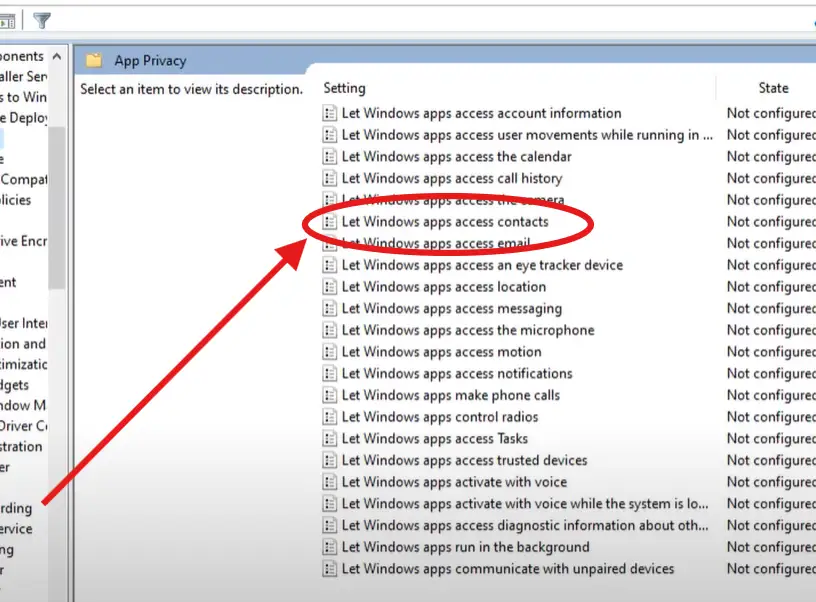
Task: Select 'Let Windows apps access messaging'
Action: coord(452,309)
